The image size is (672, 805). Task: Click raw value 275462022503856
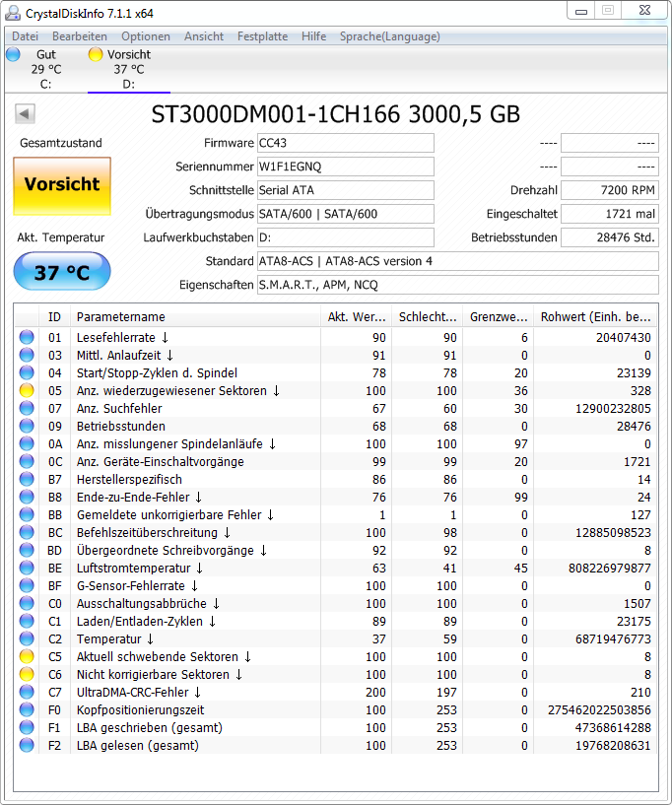pos(599,709)
